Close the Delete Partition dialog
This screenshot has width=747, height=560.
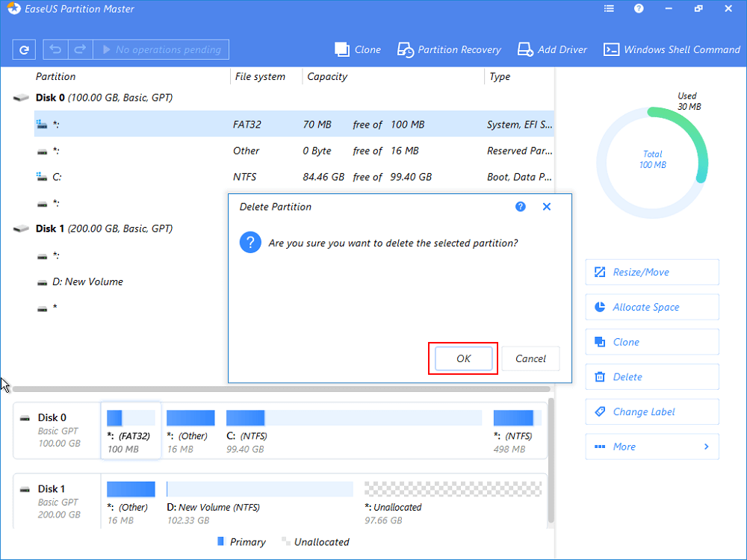click(547, 207)
